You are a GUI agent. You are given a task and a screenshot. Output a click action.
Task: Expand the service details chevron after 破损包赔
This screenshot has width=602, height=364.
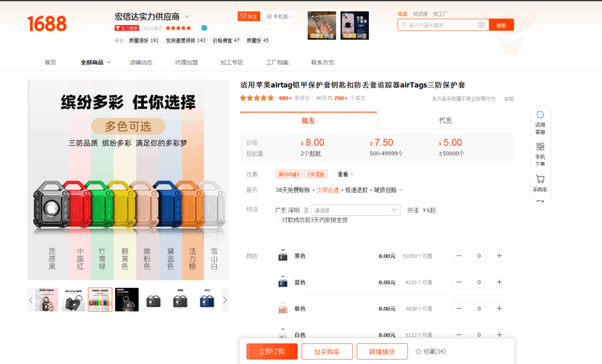coord(401,190)
